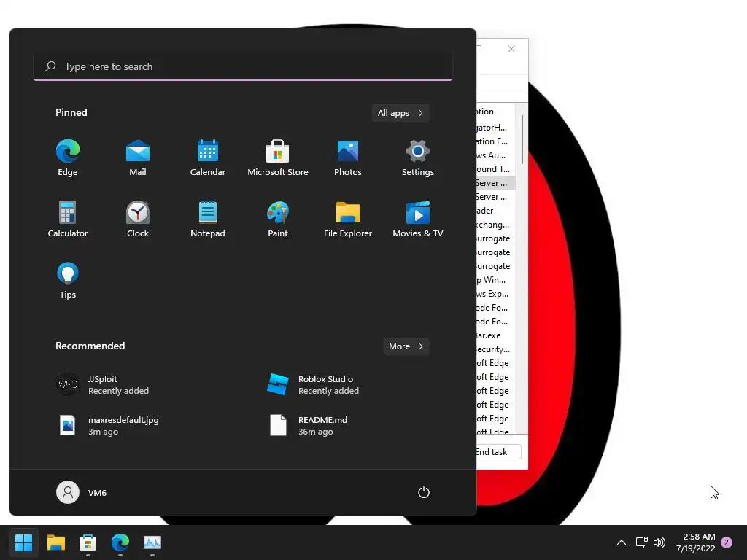The image size is (747, 560).
Task: Open the Calculator app
Action: coord(68,219)
